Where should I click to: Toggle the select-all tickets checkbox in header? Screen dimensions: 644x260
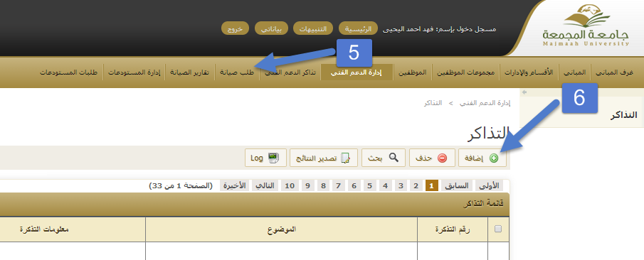point(498,229)
